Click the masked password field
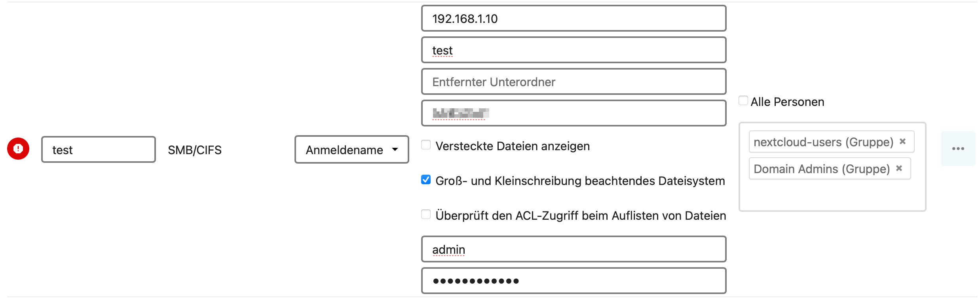This screenshot has height=298, width=980. pos(574,281)
